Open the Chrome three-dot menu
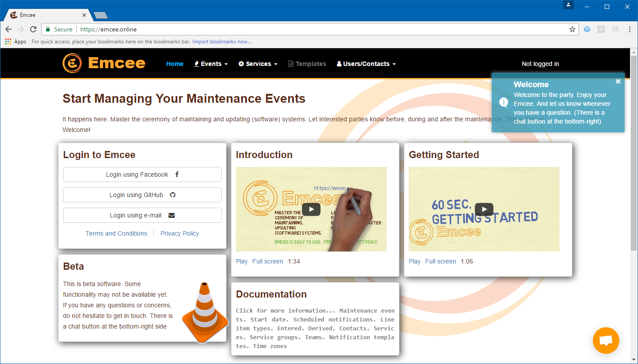 (x=630, y=29)
